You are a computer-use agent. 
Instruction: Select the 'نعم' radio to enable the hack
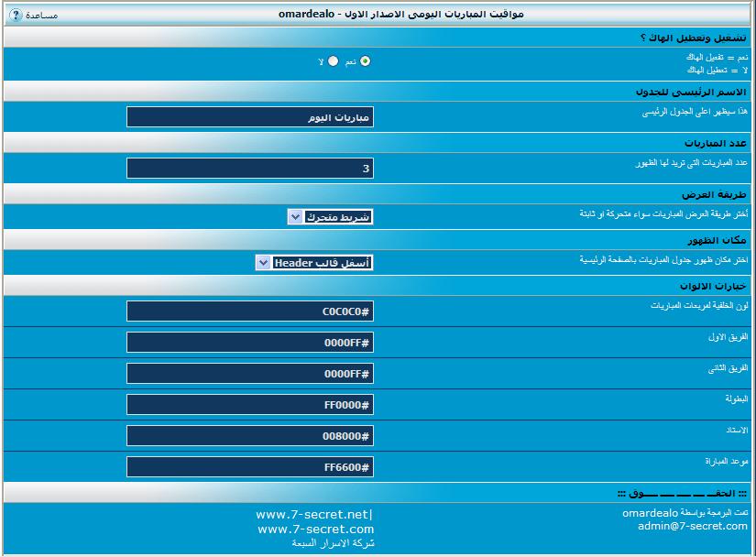coord(366,61)
